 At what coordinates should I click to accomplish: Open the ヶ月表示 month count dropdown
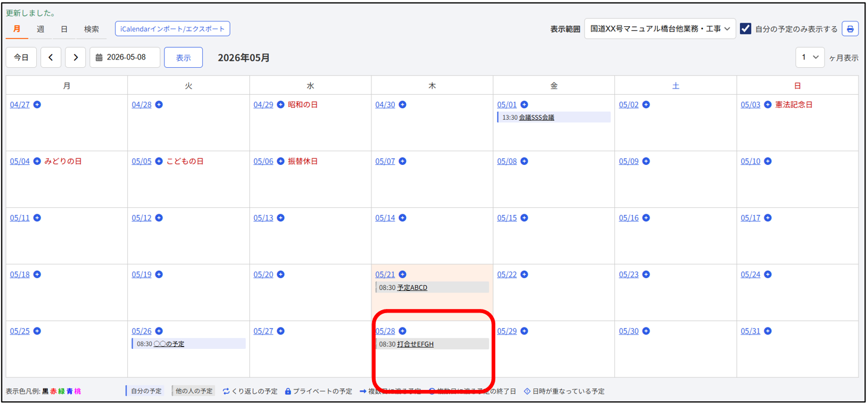click(810, 57)
